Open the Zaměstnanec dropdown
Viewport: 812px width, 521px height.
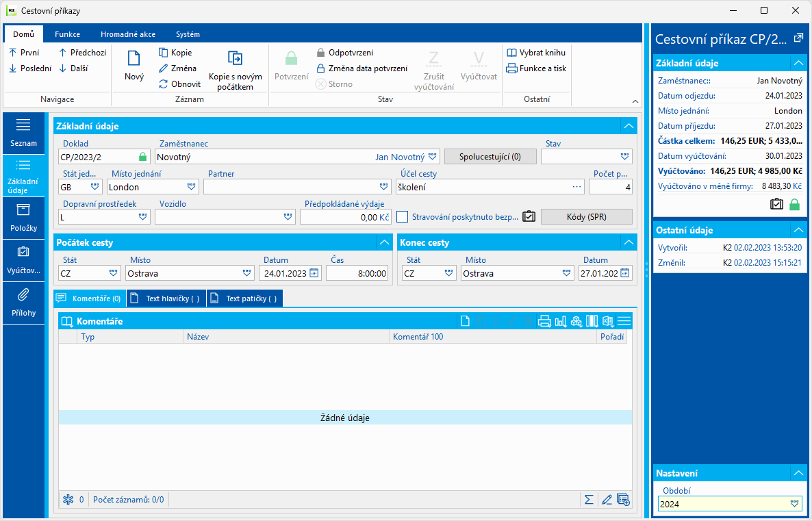click(x=433, y=157)
